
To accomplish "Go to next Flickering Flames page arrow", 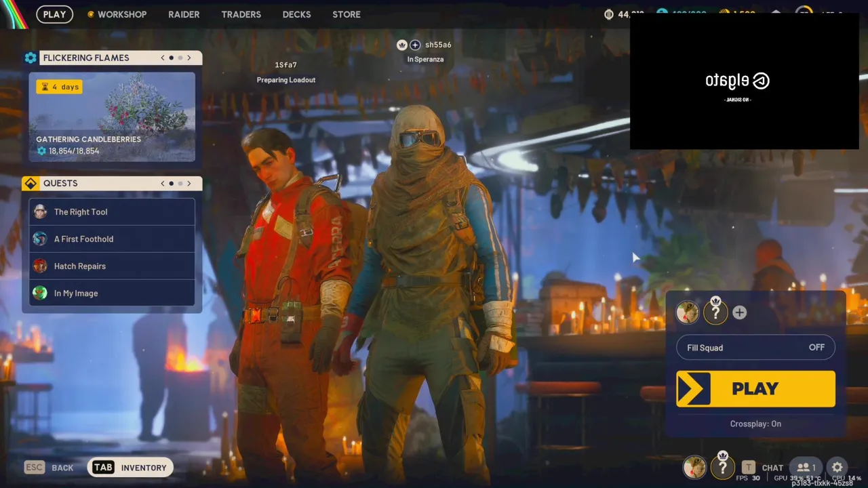I will 189,58.
